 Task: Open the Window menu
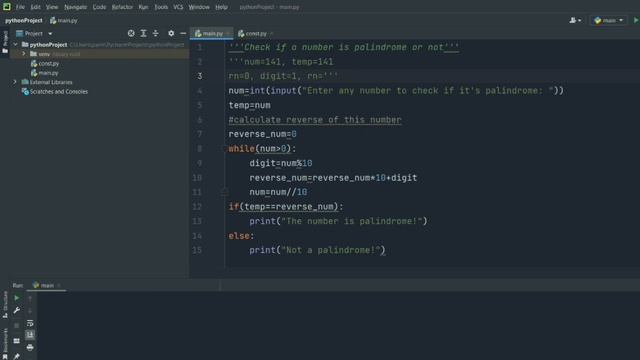(x=199, y=7)
